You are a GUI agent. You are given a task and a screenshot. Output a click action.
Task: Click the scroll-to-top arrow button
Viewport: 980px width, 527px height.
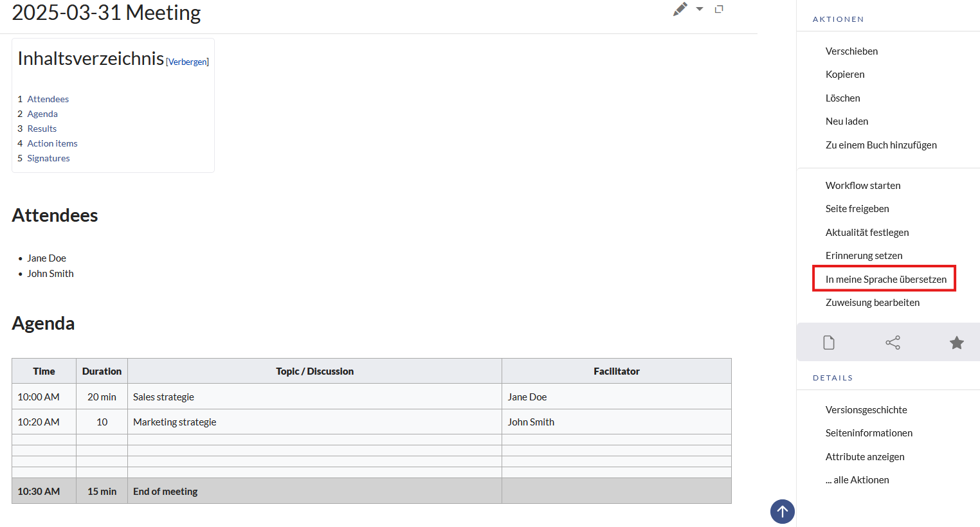coord(782,512)
